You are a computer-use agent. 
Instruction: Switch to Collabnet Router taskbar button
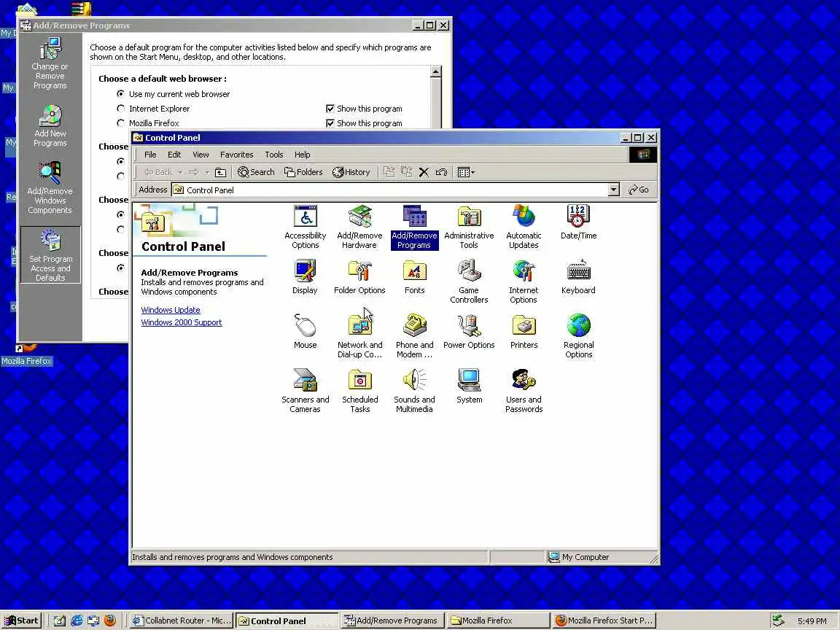pyautogui.click(x=182, y=621)
